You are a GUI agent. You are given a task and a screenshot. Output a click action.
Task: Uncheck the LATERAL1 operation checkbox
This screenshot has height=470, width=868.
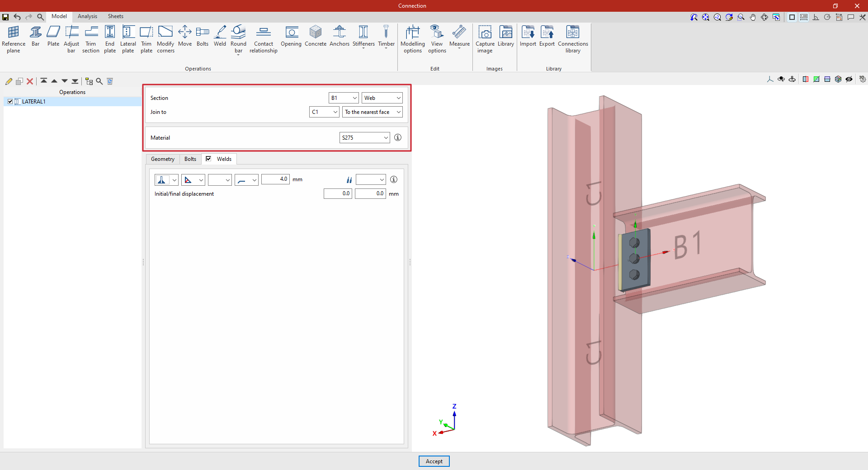click(10, 102)
